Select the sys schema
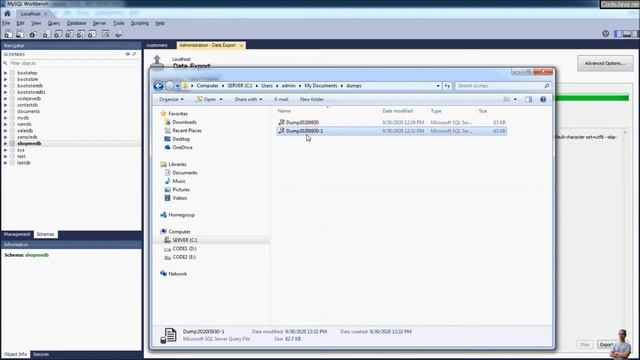This screenshot has width=640, height=360. coord(20,150)
